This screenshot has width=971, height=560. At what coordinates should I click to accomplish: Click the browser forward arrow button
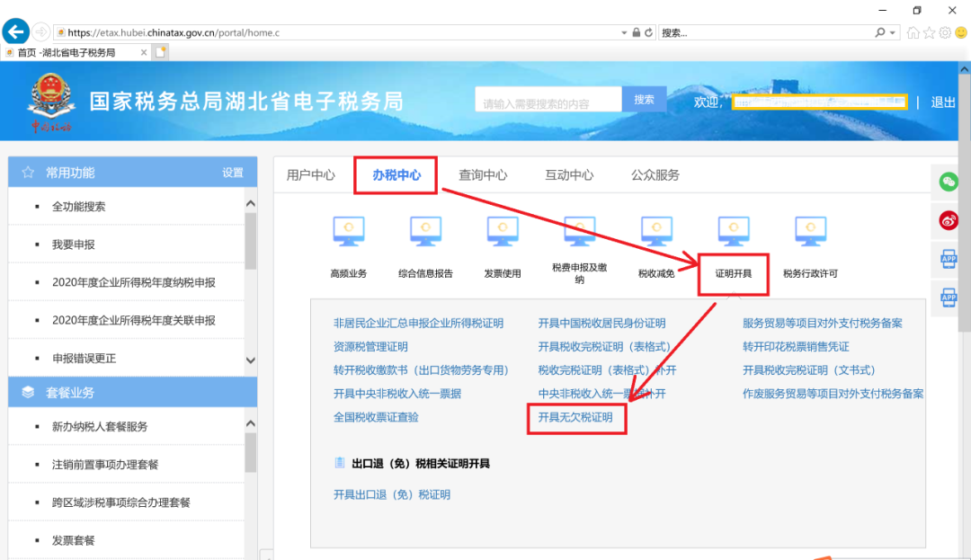[x=40, y=32]
